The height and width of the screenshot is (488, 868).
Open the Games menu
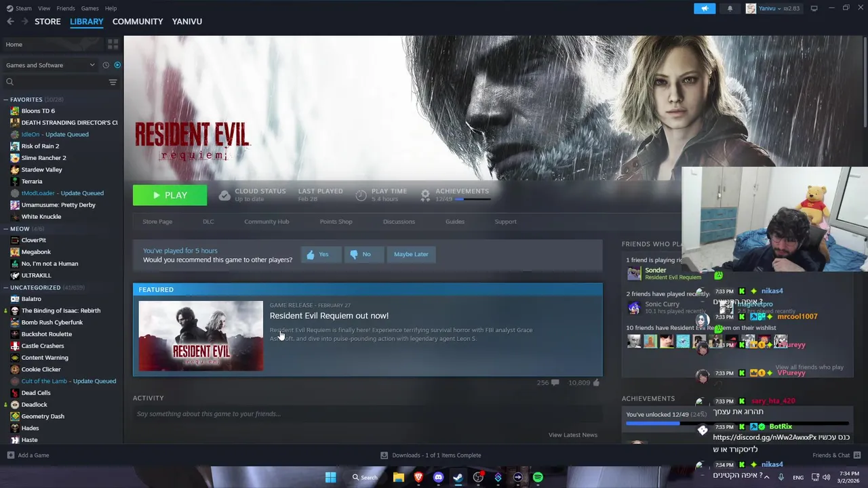(90, 8)
